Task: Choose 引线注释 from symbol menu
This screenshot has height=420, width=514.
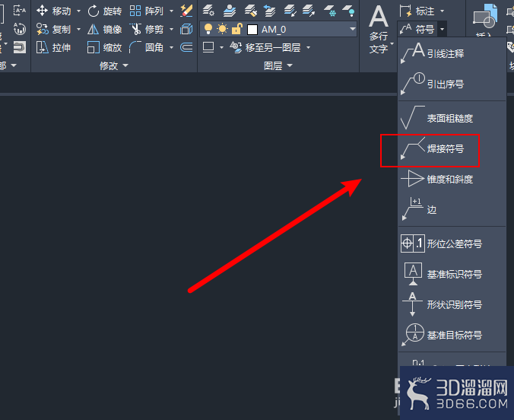Action: (452, 53)
